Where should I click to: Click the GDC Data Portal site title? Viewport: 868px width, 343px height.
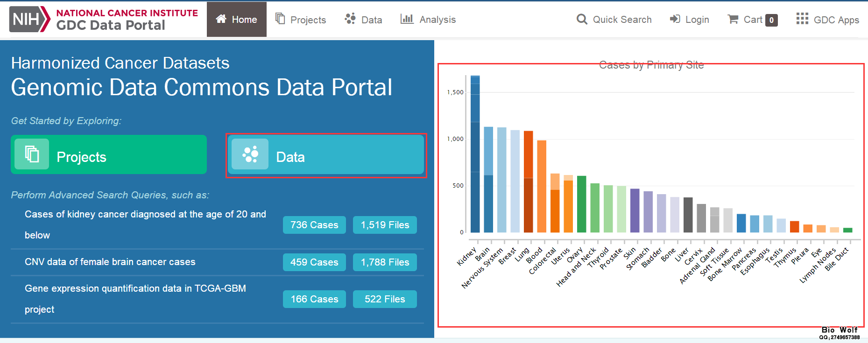[111, 25]
